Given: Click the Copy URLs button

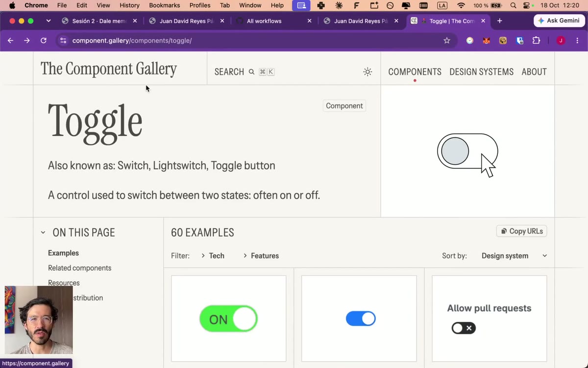Looking at the screenshot, I should [x=521, y=231].
